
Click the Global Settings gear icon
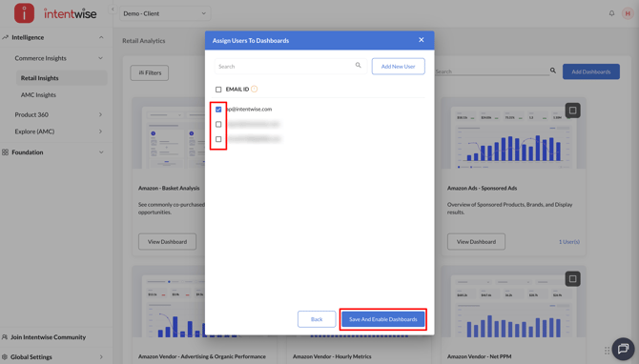coord(5,356)
